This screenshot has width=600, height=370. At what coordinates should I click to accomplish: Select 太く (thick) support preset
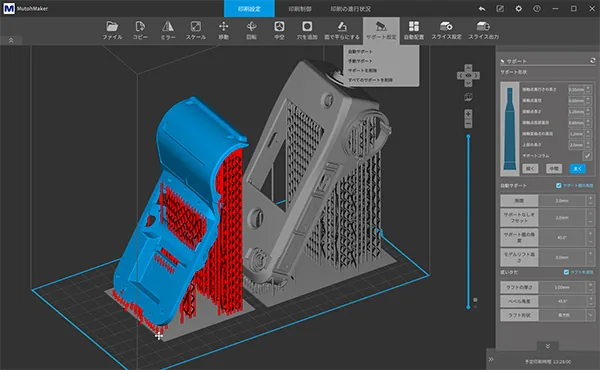click(x=577, y=168)
